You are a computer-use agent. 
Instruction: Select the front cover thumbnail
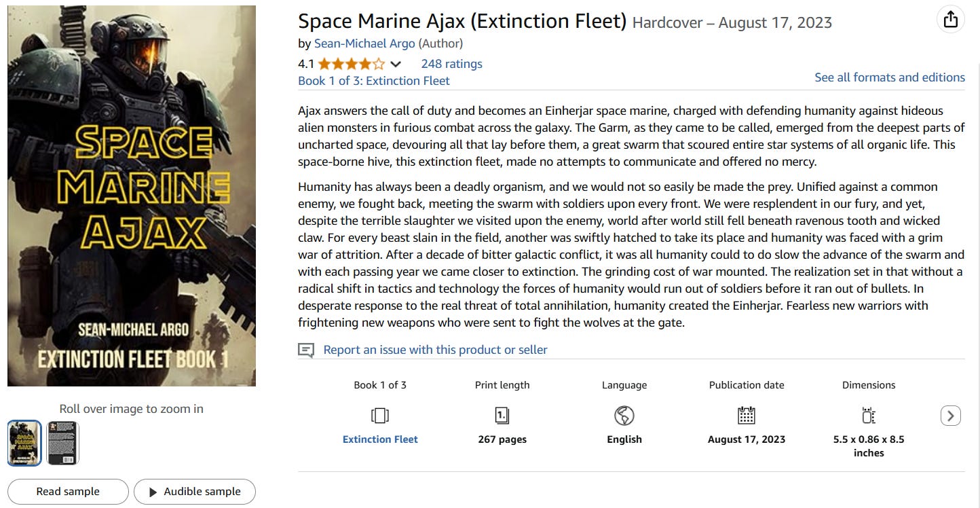tap(24, 443)
